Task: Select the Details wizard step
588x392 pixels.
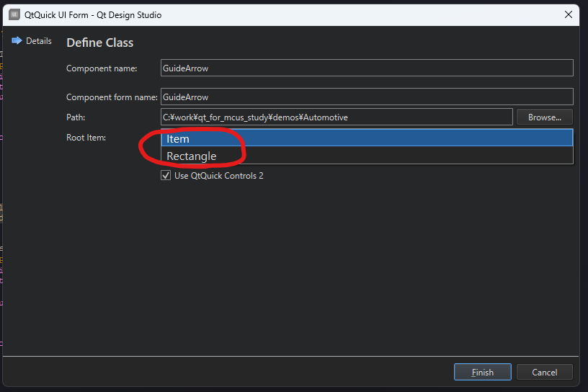Action: coord(39,41)
